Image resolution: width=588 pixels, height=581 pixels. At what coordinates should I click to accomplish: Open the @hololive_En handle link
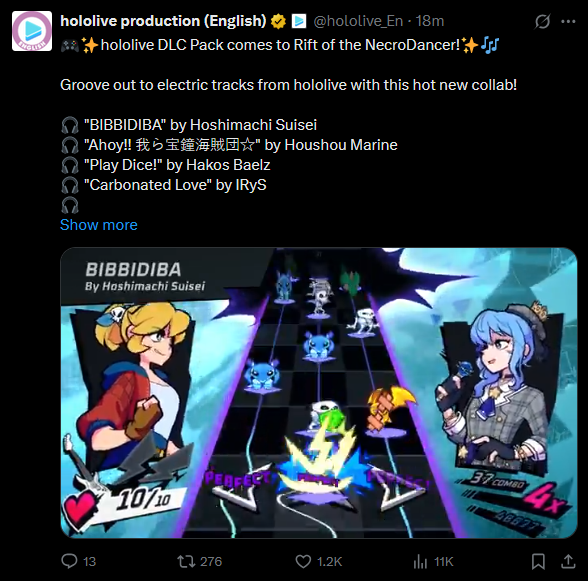[x=358, y=21]
